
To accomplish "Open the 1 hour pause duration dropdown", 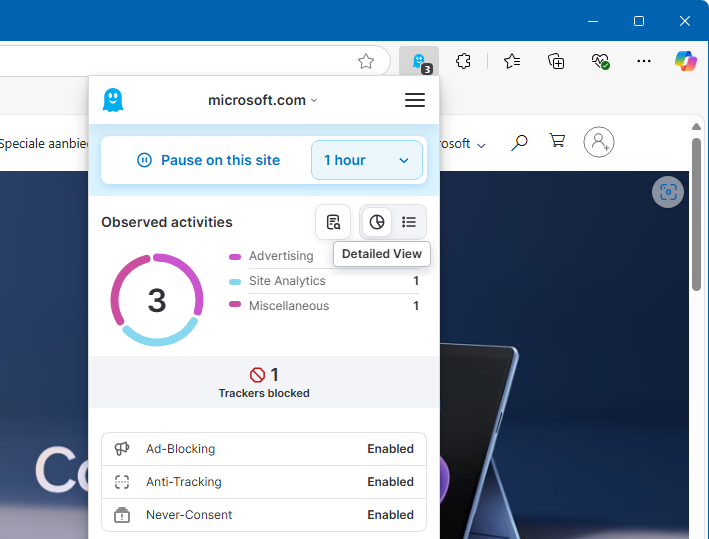I will click(x=367, y=160).
